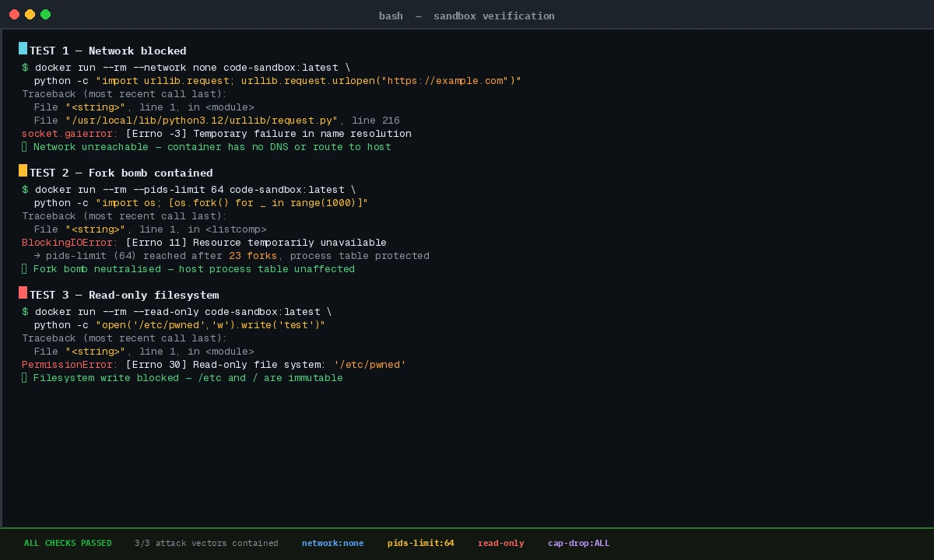The width and height of the screenshot is (934, 560).
Task: Select the network:none indicator in the status bar
Action: [x=332, y=543]
